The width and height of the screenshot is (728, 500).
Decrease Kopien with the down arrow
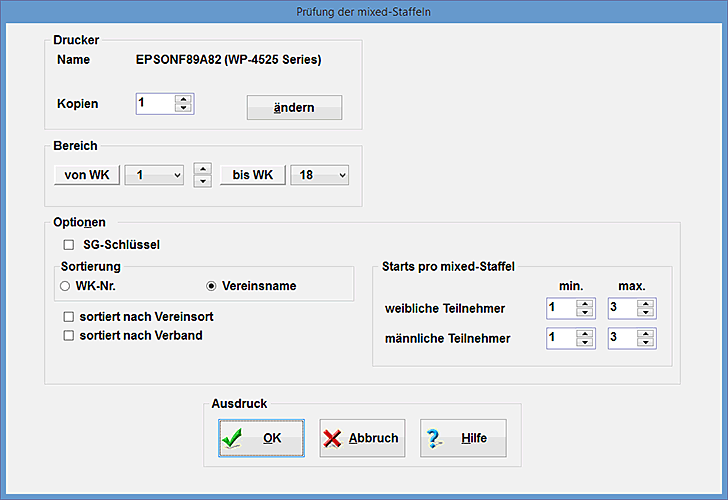click(182, 109)
